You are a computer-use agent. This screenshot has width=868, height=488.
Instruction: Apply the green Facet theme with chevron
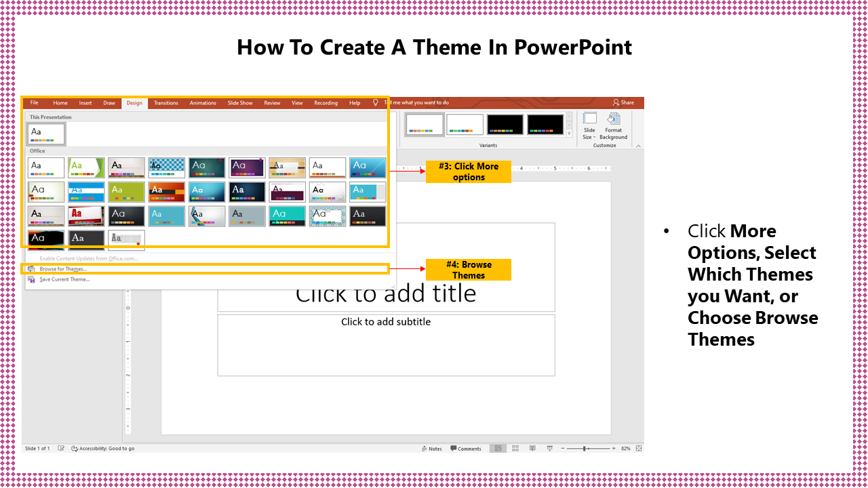pyautogui.click(x=87, y=167)
